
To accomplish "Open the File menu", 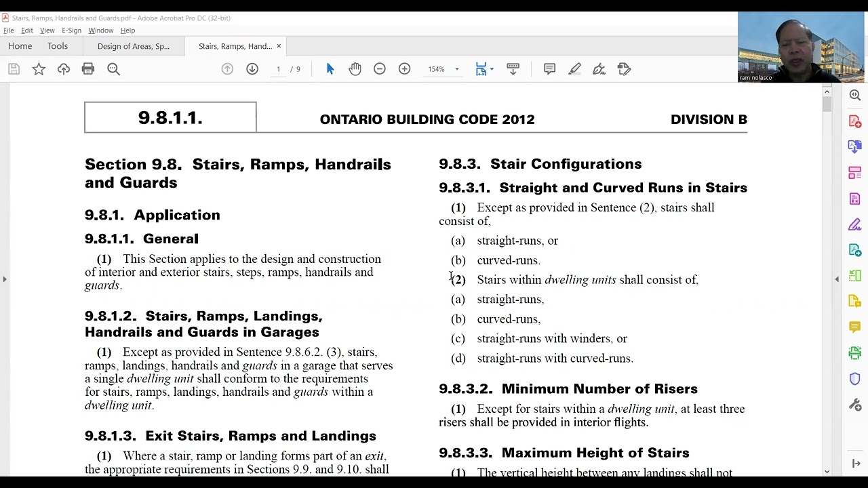I will point(9,30).
